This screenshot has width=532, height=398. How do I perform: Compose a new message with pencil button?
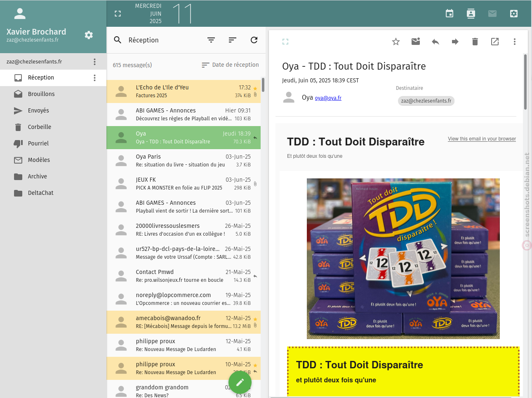tap(240, 383)
